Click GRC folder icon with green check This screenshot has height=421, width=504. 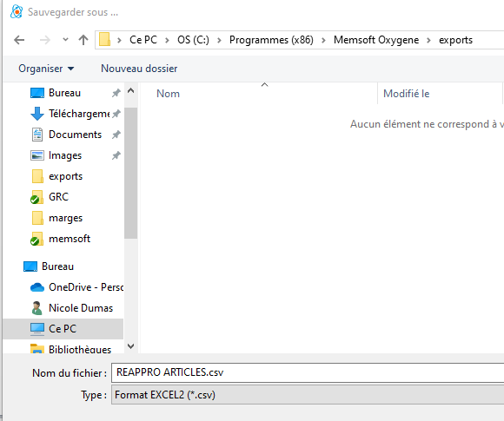pos(37,197)
